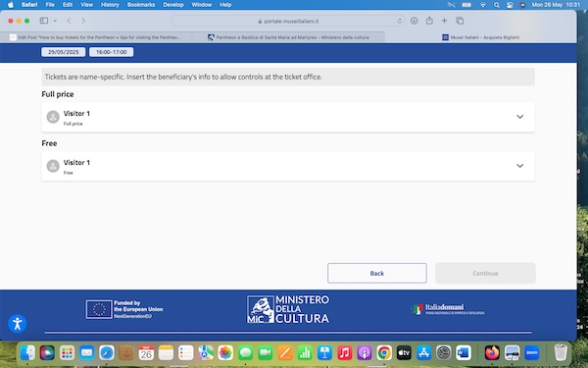588x368 pixels.
Task: Open FaceTime in the Dock
Action: [x=266, y=353]
